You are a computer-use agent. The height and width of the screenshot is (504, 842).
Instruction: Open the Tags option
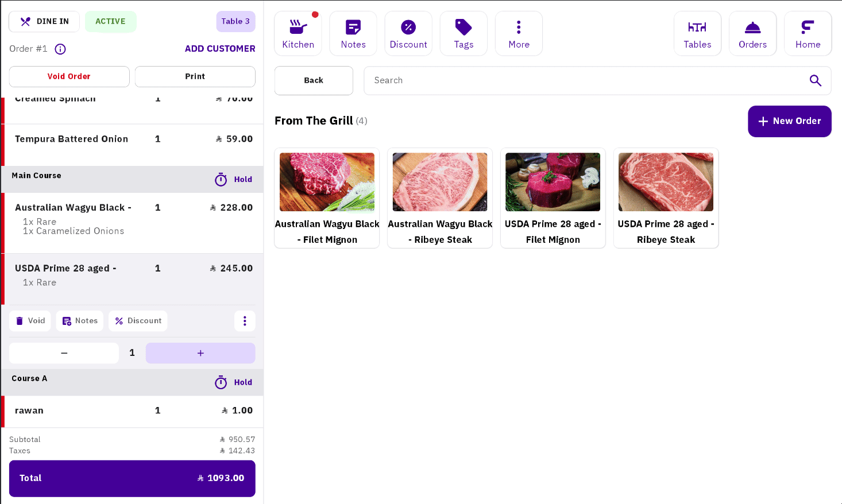[x=463, y=33]
